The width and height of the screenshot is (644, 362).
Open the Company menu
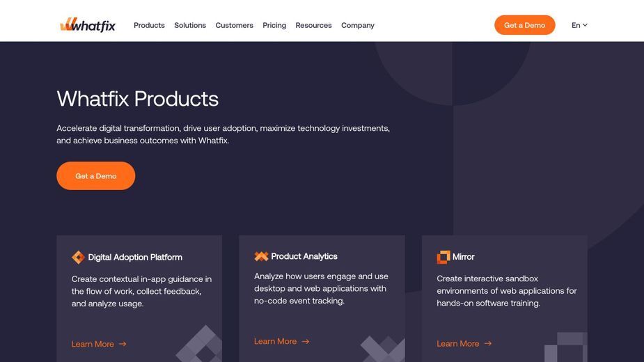358,25
